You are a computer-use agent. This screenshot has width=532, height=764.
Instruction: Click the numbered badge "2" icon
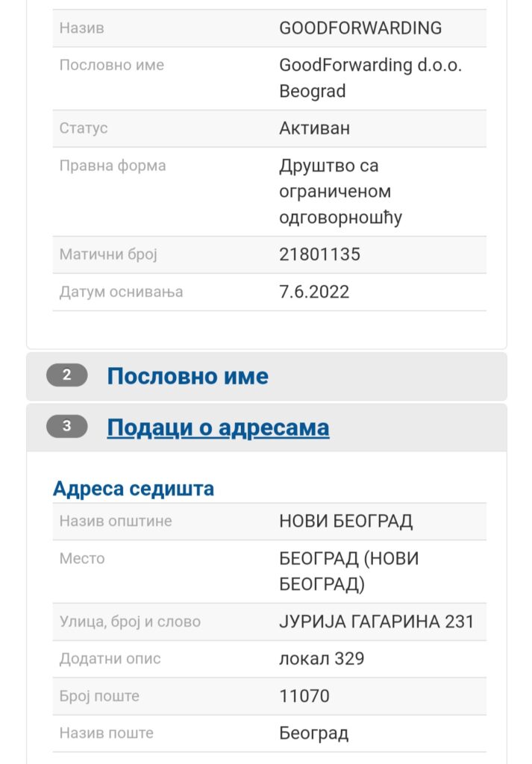[68, 376]
